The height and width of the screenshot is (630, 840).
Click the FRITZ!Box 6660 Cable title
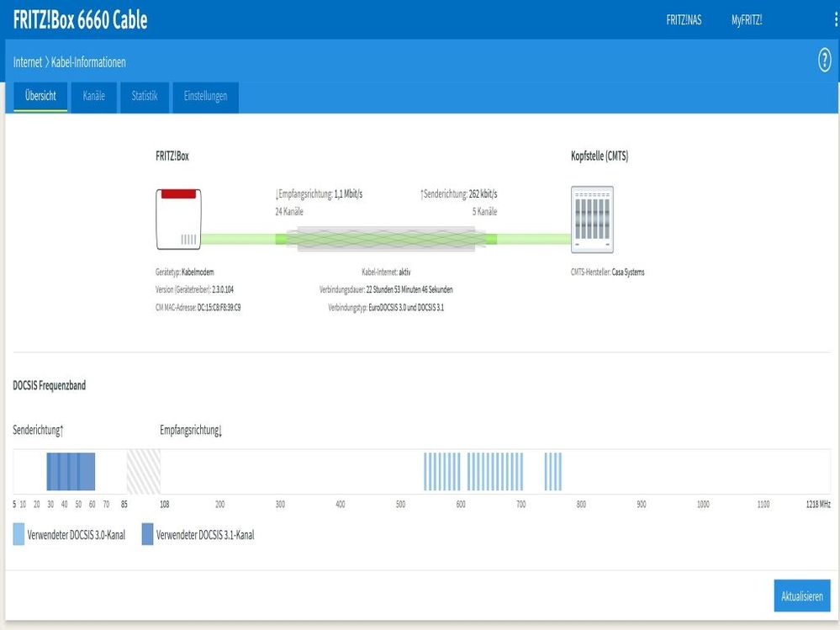pos(81,20)
